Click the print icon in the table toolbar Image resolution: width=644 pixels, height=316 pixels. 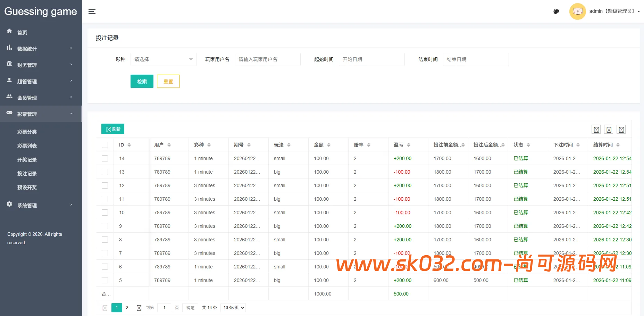pos(621,129)
